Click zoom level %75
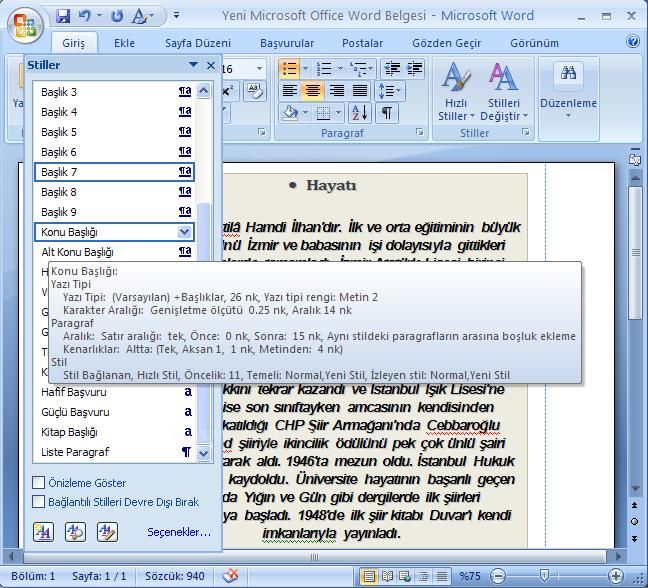The width and height of the screenshot is (648, 588). pos(470,576)
